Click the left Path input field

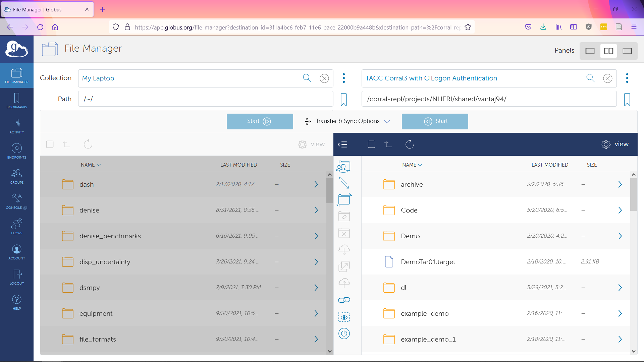[205, 99]
